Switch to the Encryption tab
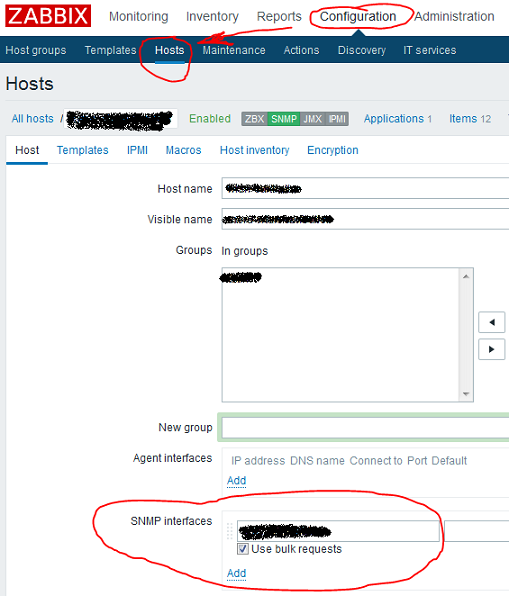The image size is (509, 596). [x=333, y=150]
